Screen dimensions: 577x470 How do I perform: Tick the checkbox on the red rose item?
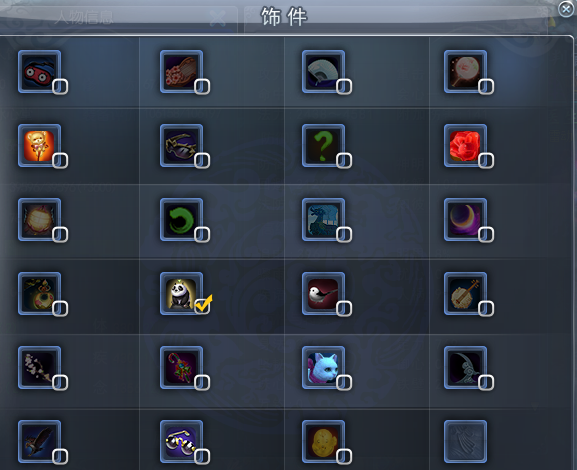[486, 160]
